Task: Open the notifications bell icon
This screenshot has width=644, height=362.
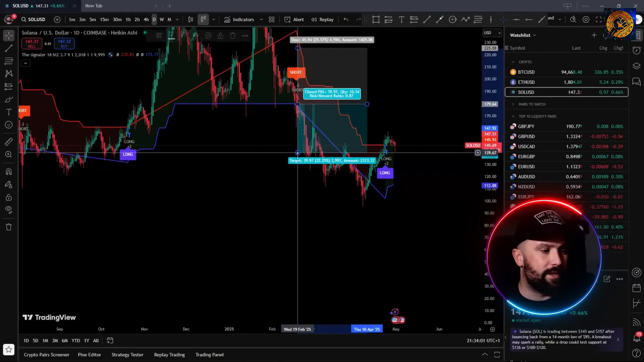Action: [636, 338]
